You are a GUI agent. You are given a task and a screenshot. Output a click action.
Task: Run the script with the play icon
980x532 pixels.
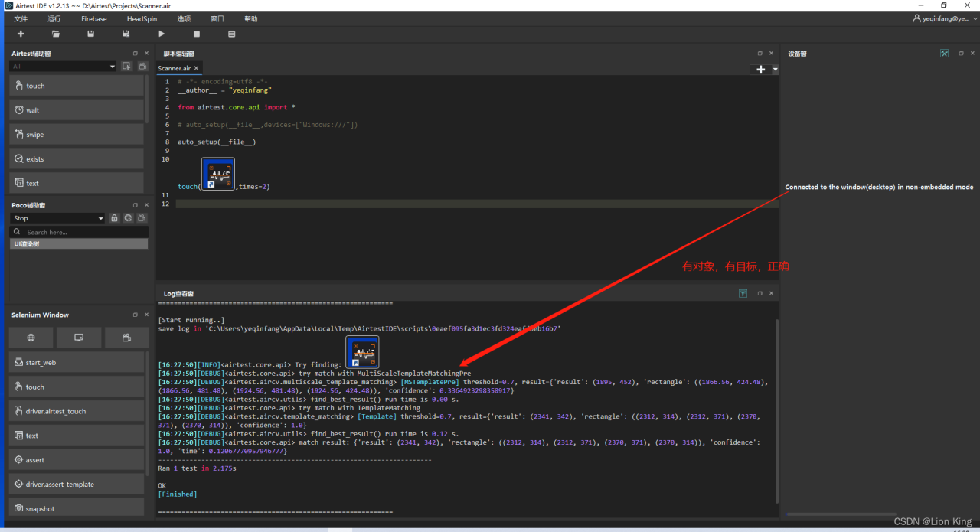162,34
